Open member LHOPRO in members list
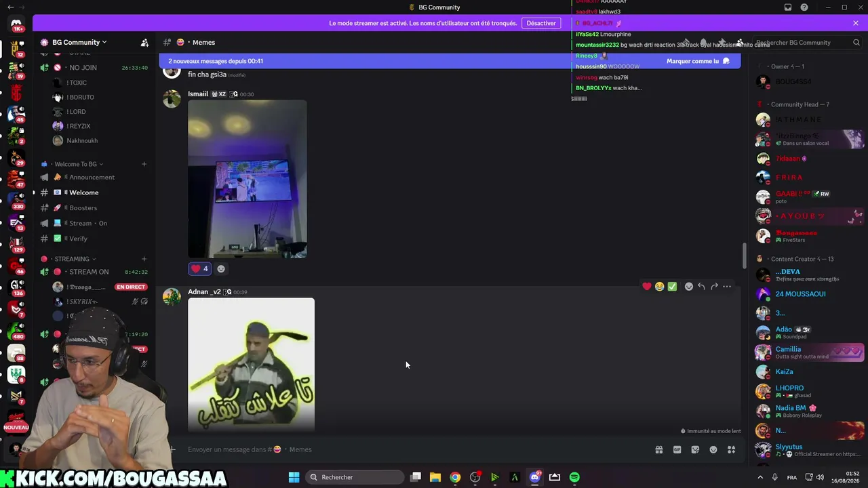This screenshot has width=868, height=488. [810, 391]
